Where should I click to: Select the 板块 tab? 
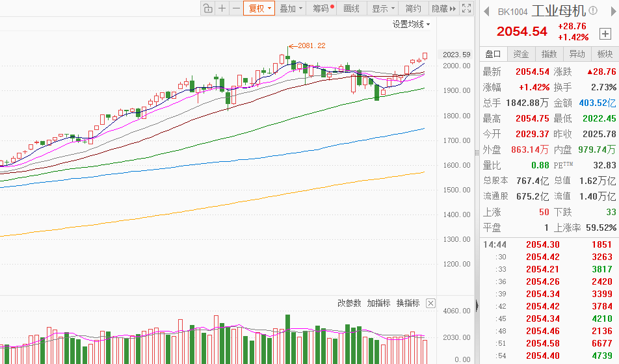pyautogui.click(x=605, y=54)
